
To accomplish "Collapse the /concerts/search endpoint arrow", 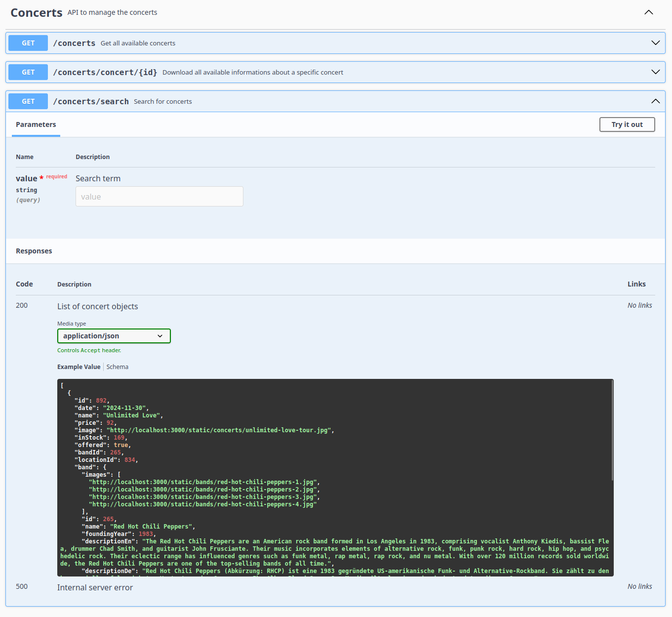I will tap(655, 101).
